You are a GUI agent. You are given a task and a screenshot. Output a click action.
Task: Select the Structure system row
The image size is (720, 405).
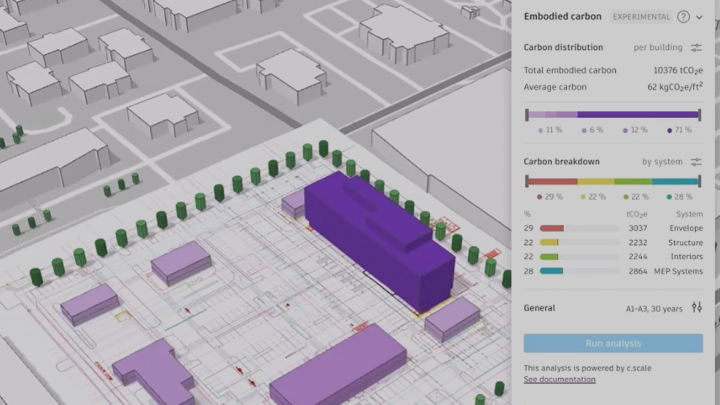(x=613, y=242)
